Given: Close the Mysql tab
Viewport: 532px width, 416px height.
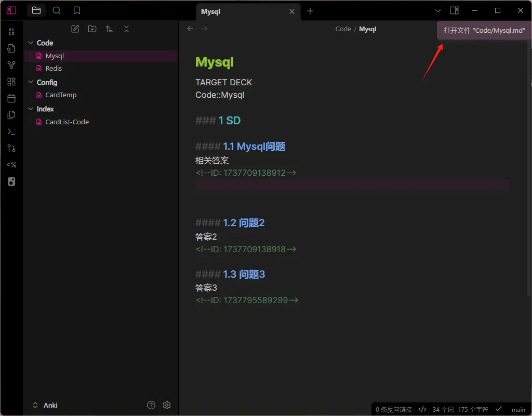Looking at the screenshot, I should (292, 11).
